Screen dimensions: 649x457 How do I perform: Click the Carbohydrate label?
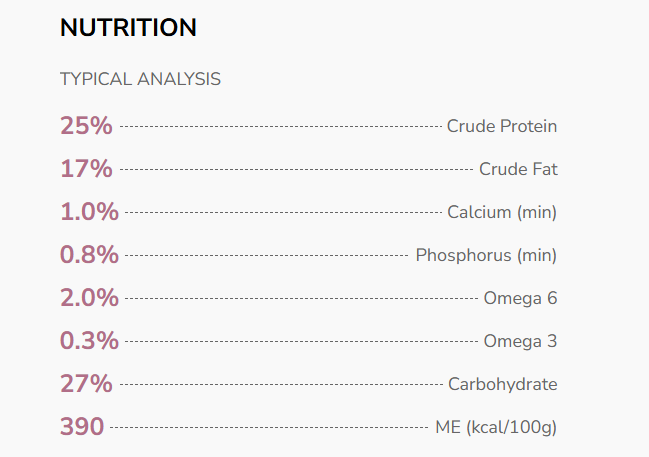(502, 384)
